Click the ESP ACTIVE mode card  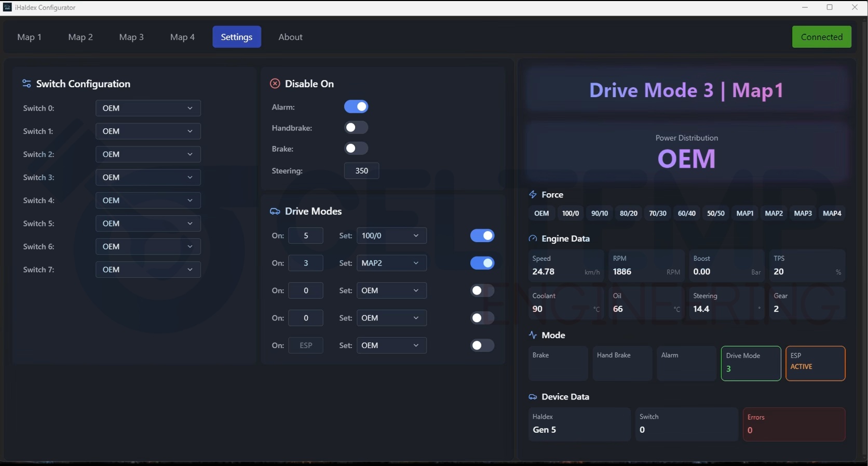tap(816, 364)
